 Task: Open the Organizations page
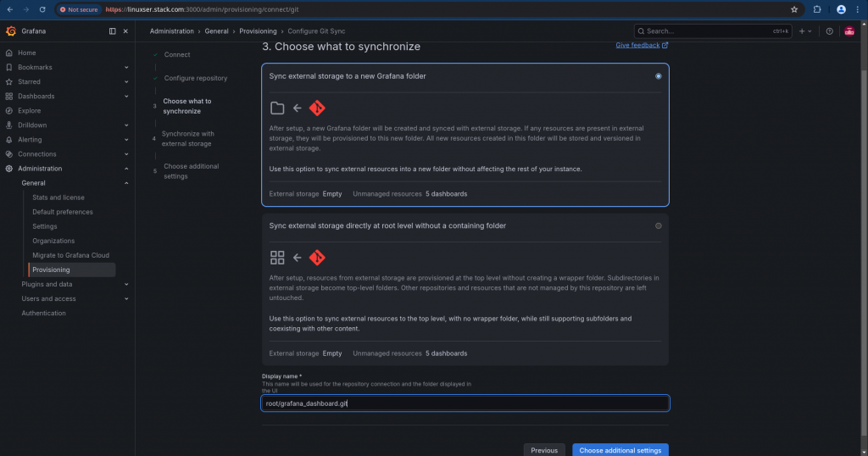pyautogui.click(x=53, y=241)
